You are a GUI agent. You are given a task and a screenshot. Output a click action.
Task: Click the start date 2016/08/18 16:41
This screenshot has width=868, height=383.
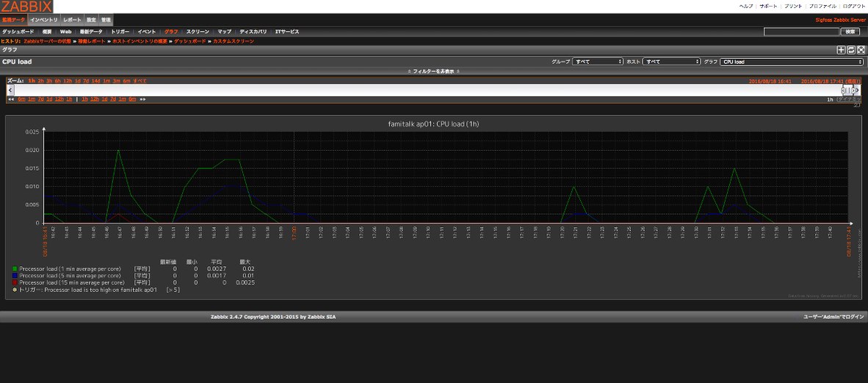(770, 81)
